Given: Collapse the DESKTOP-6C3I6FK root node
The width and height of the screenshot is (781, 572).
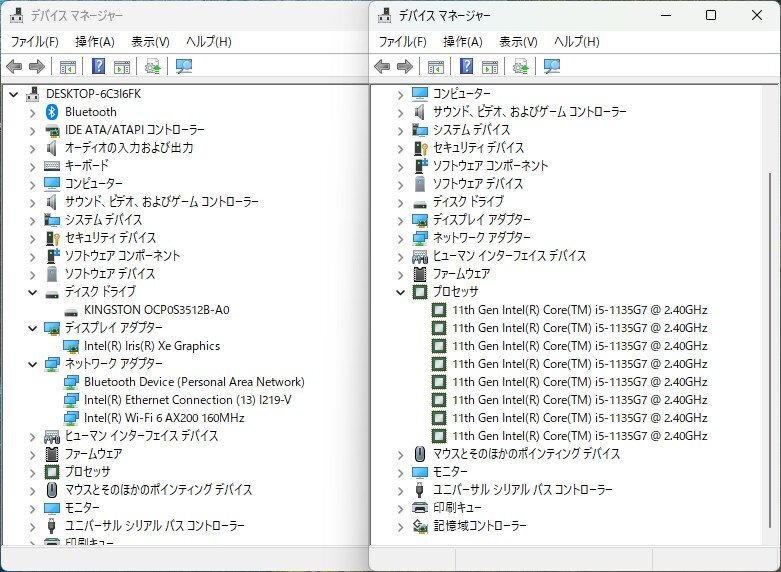Looking at the screenshot, I should point(14,94).
